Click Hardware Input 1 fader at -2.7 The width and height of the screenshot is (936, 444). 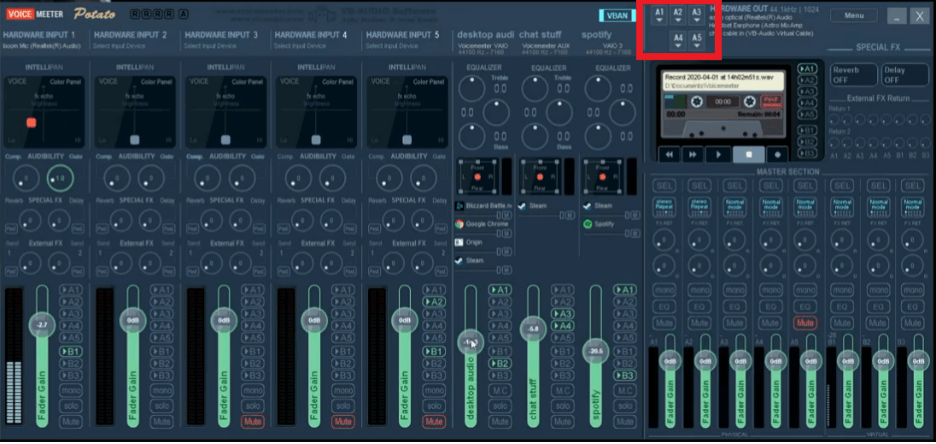click(42, 325)
